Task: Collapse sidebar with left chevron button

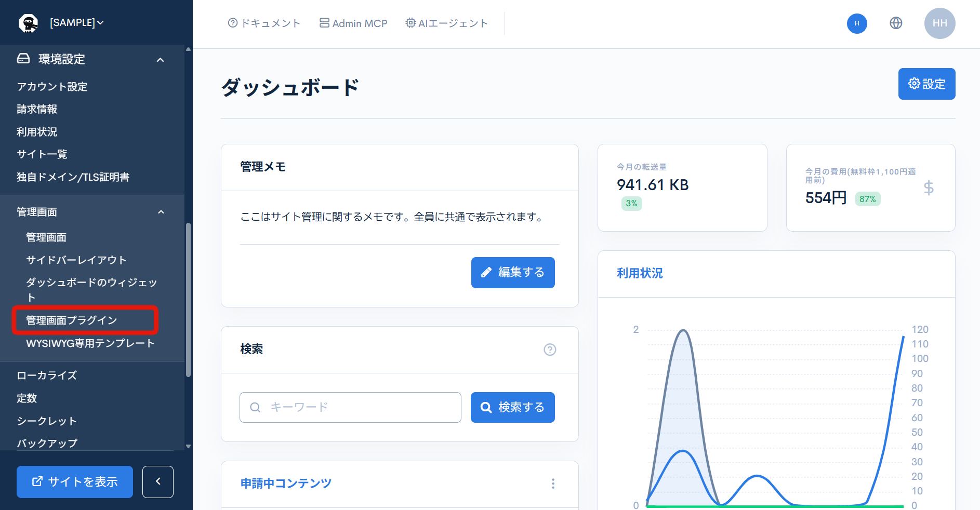Action: pyautogui.click(x=158, y=482)
